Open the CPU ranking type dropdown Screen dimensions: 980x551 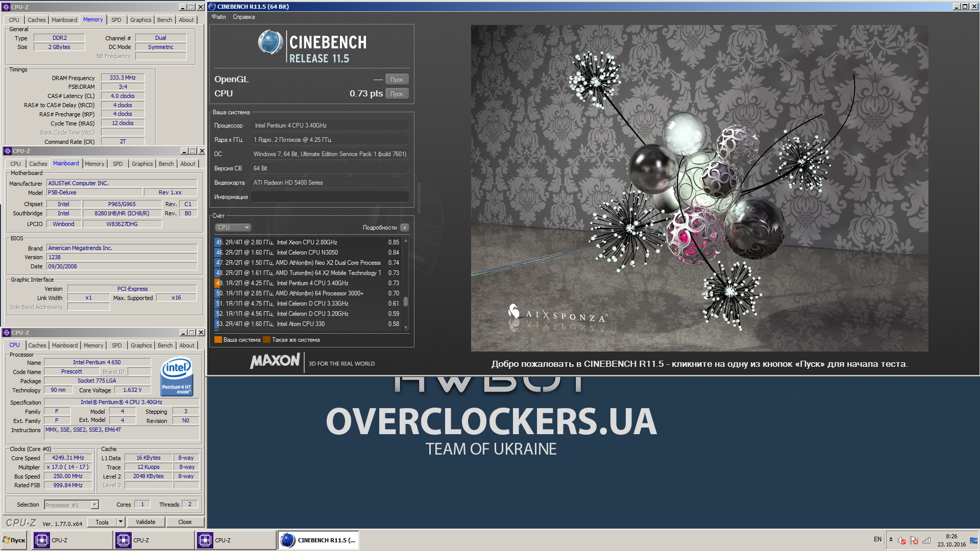[233, 228]
